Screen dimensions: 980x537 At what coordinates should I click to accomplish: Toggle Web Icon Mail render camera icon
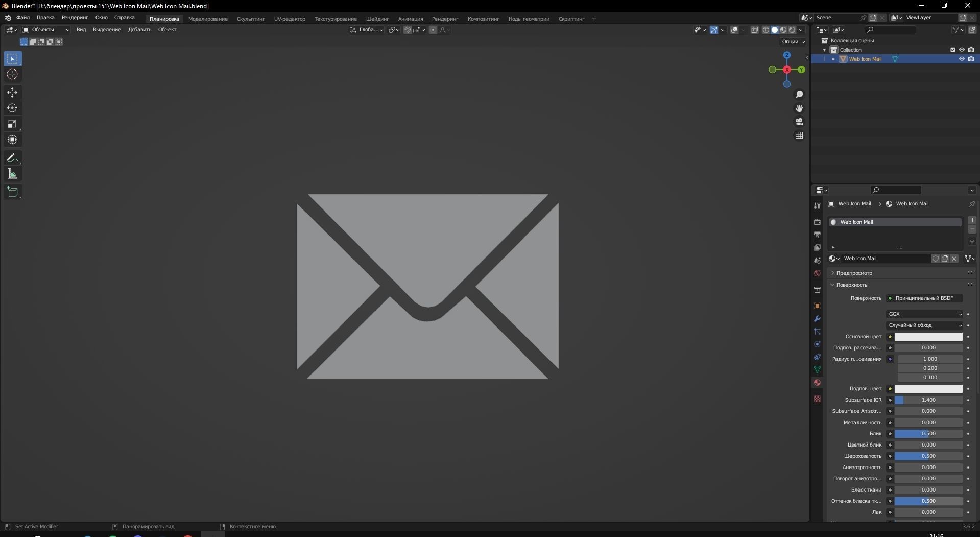[971, 59]
